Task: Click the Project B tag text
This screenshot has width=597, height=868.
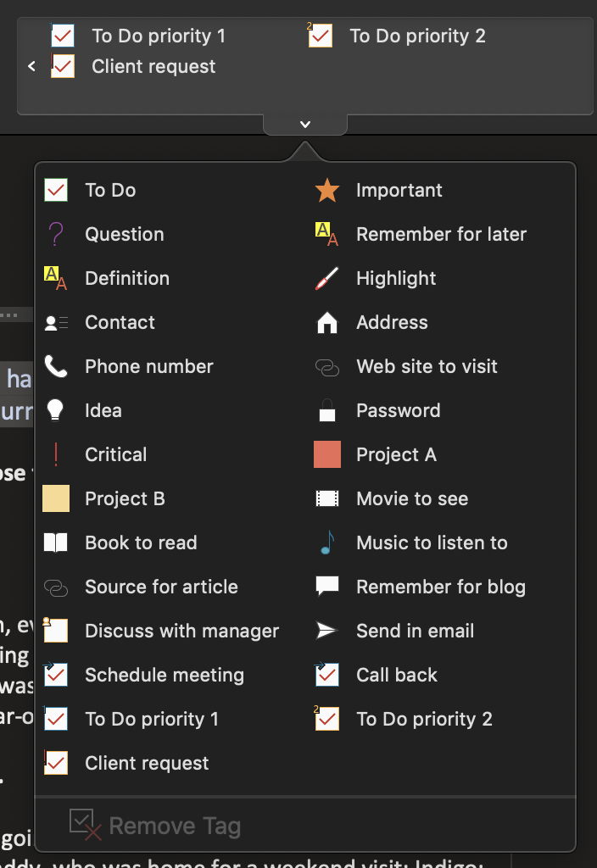Action: [126, 498]
